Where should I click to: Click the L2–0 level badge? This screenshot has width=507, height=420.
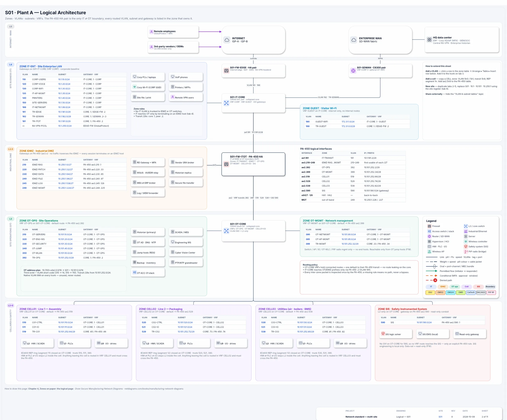coord(11,305)
